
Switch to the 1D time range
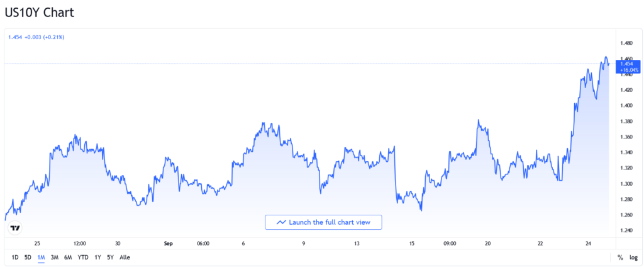15,257
